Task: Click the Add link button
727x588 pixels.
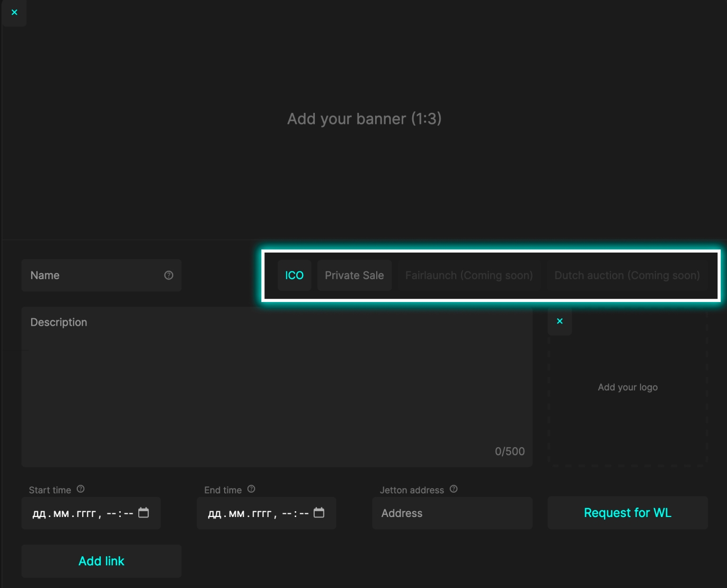Action: point(101,561)
